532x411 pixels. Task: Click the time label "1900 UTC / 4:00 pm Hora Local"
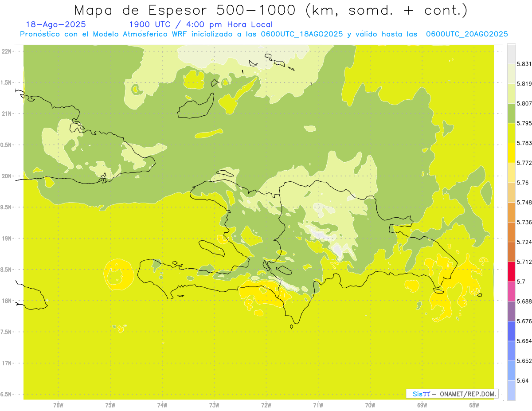click(201, 25)
